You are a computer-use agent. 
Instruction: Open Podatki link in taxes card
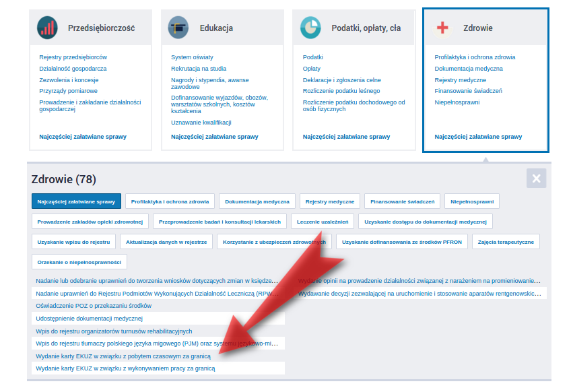pyautogui.click(x=313, y=57)
